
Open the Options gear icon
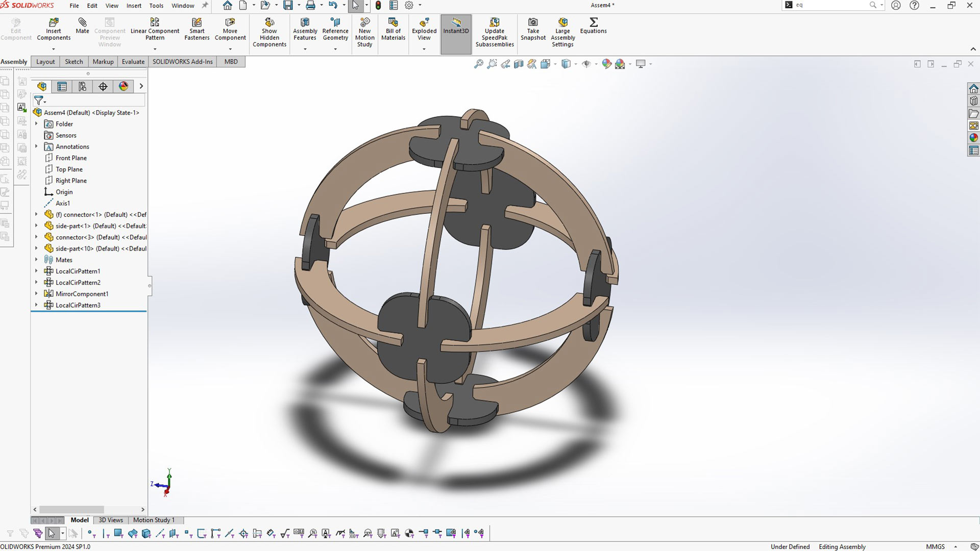pyautogui.click(x=409, y=6)
